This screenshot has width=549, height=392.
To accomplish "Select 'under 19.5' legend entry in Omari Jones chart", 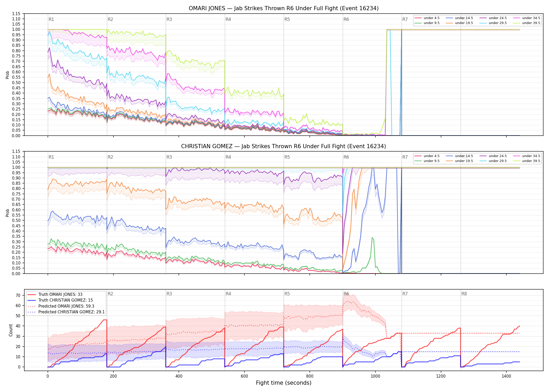I will [x=460, y=23].
